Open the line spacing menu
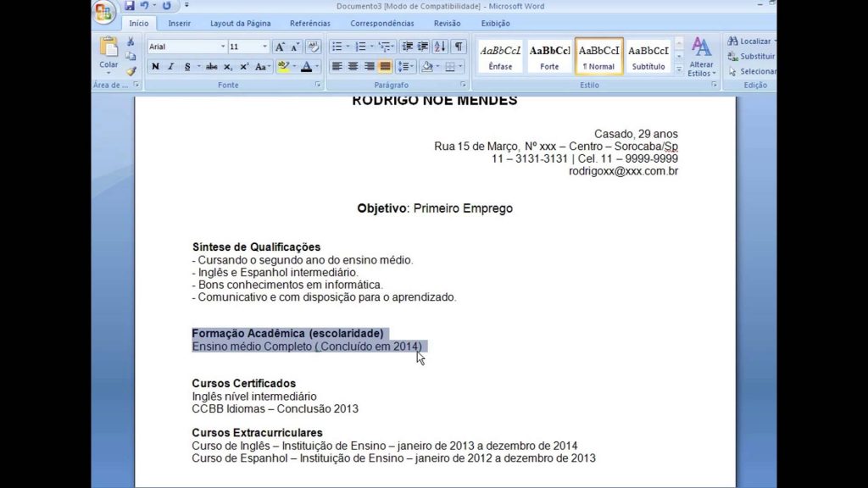 point(405,66)
